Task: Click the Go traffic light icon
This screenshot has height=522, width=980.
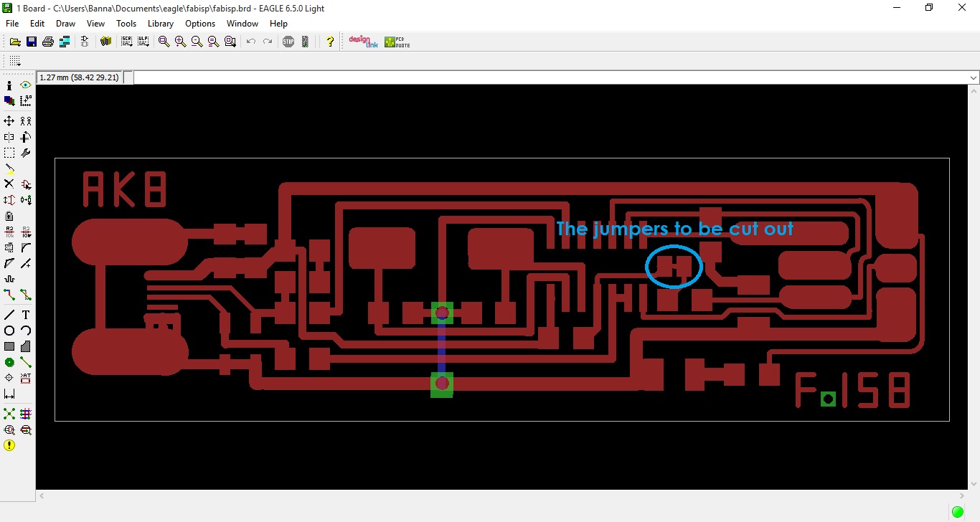Action: click(x=305, y=42)
